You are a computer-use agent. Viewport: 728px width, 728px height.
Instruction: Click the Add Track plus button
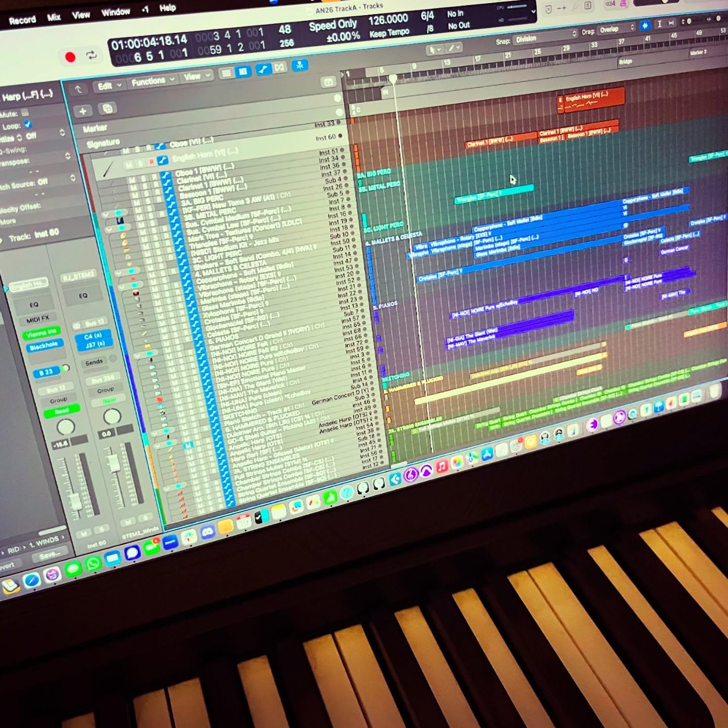[x=83, y=111]
